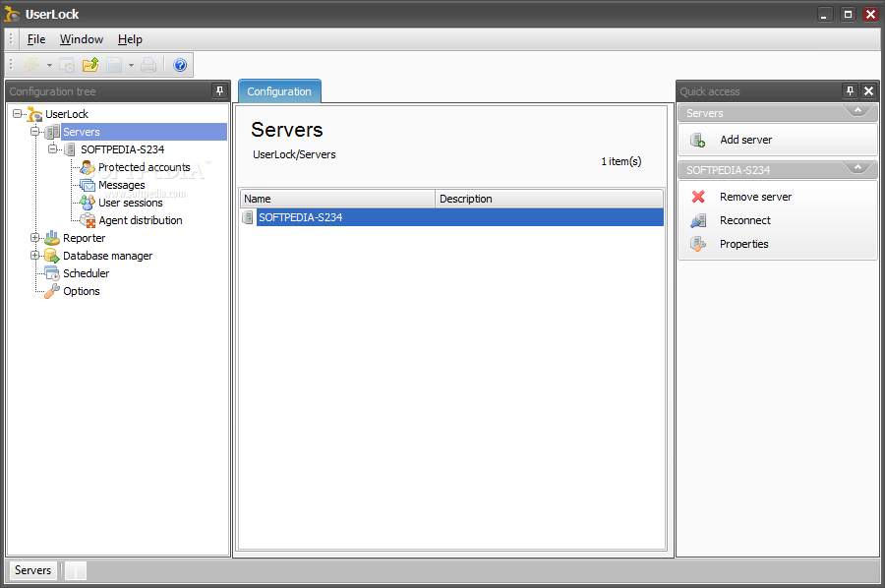This screenshot has height=588, width=885.
Task: Expand the Database manager tree node
Action: (x=35, y=255)
